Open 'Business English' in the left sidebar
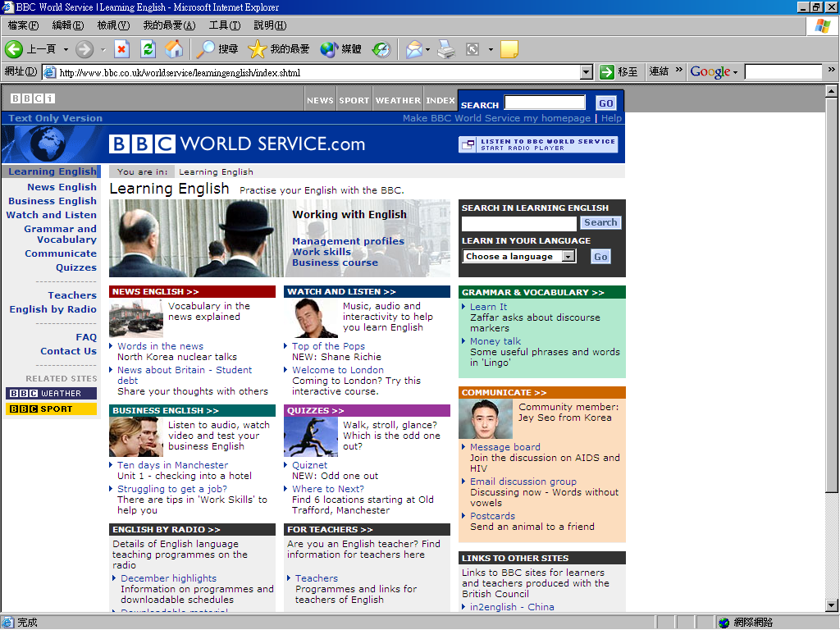Image resolution: width=840 pixels, height=630 pixels. pyautogui.click(x=52, y=201)
